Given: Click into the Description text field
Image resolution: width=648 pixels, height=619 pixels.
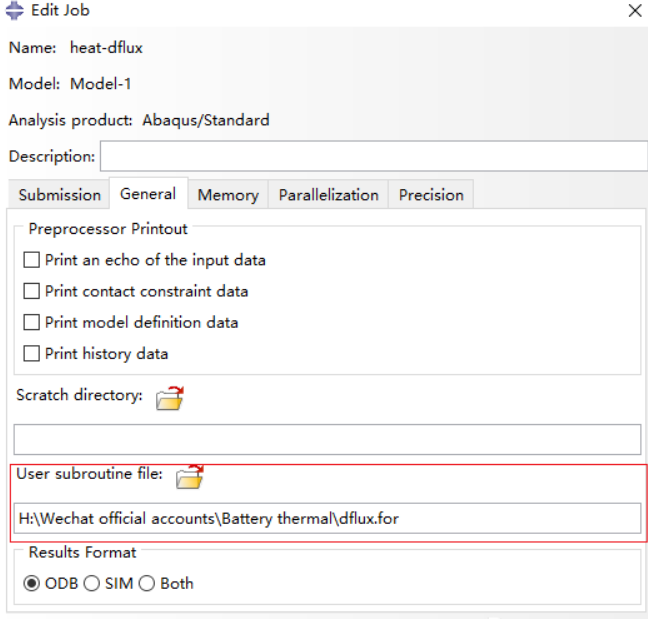Looking at the screenshot, I should (x=373, y=157).
